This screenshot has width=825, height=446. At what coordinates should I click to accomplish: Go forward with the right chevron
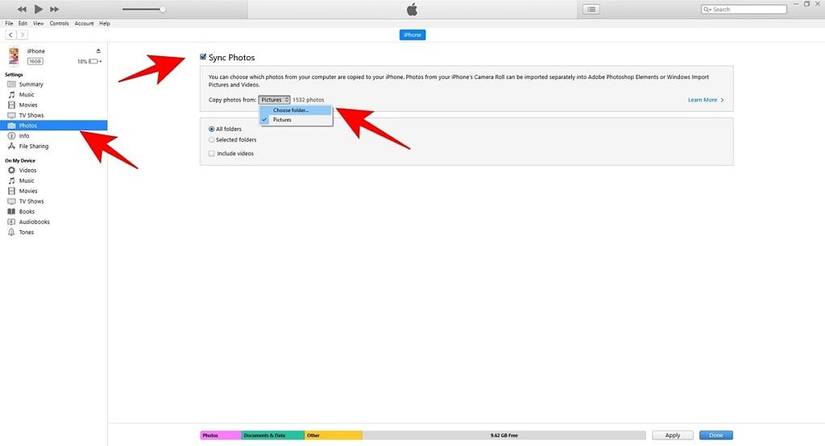pyautogui.click(x=22, y=35)
